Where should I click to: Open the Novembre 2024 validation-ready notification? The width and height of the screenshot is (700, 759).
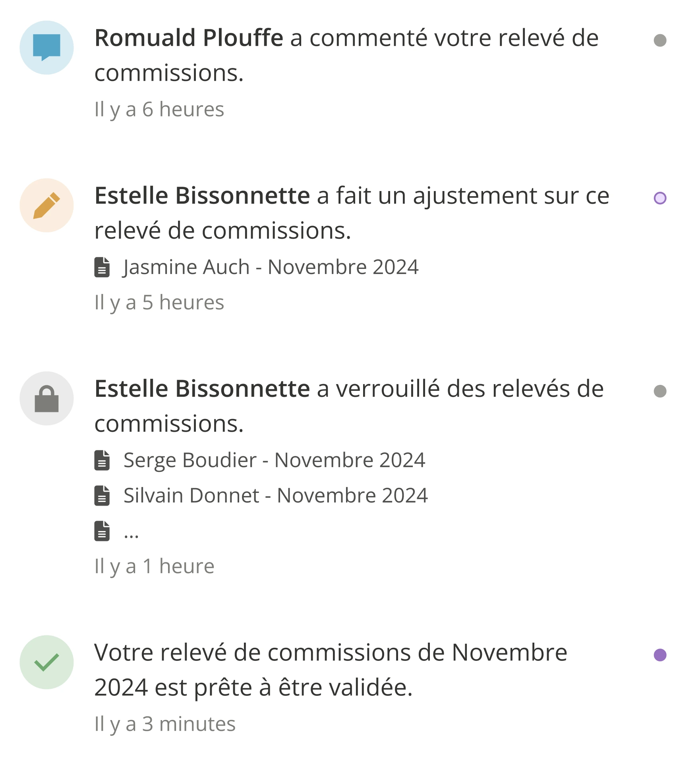click(331, 670)
